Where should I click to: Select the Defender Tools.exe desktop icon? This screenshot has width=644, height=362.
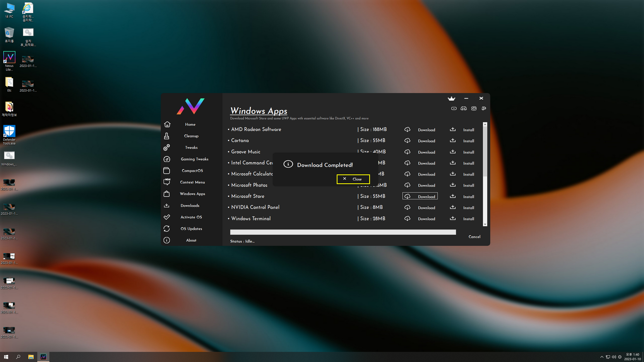[9, 135]
